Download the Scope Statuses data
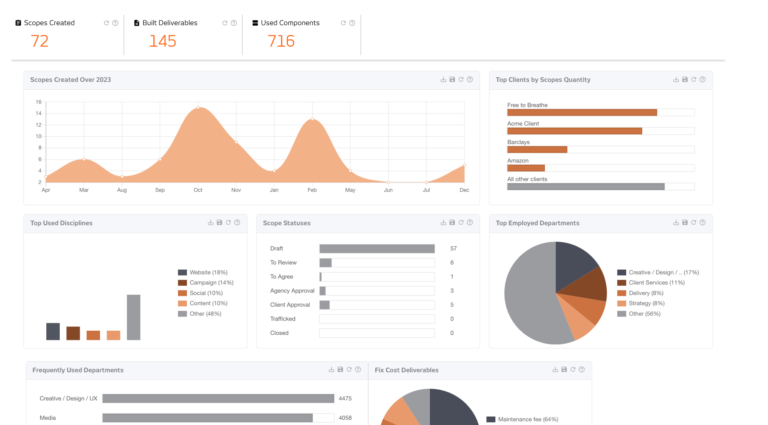The height and width of the screenshot is (425, 768). [443, 223]
